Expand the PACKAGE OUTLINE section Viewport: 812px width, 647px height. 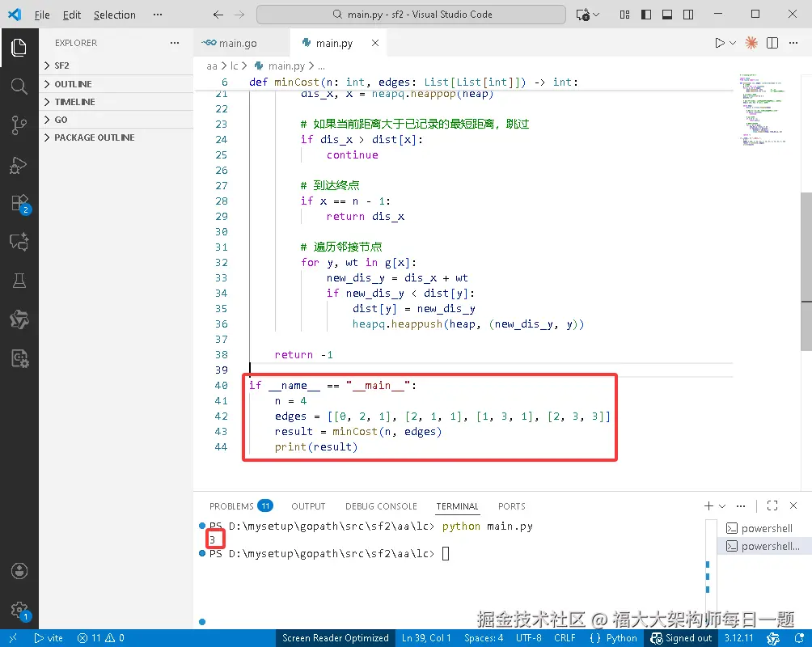pos(116,137)
